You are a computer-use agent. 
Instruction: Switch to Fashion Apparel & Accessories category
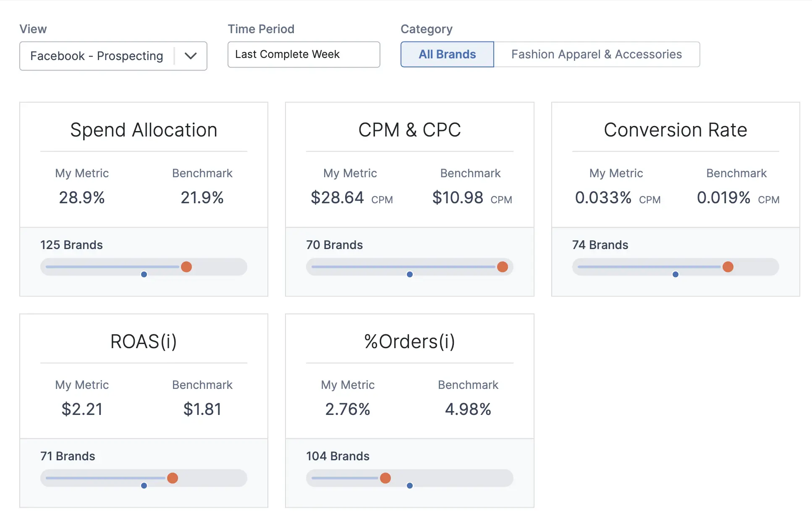click(596, 54)
